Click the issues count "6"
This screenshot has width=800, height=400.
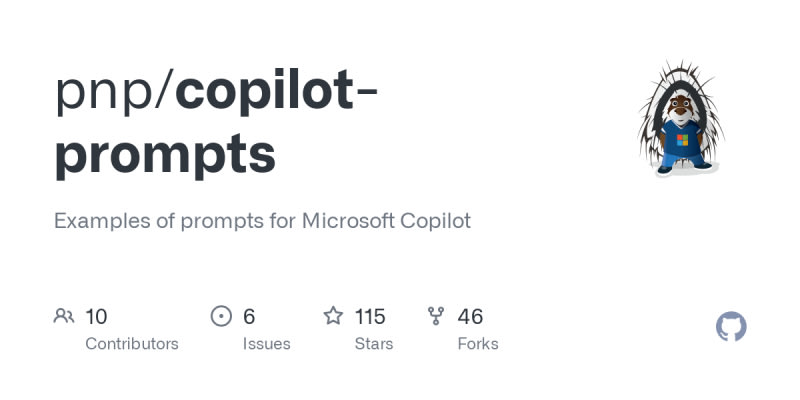[249, 317]
